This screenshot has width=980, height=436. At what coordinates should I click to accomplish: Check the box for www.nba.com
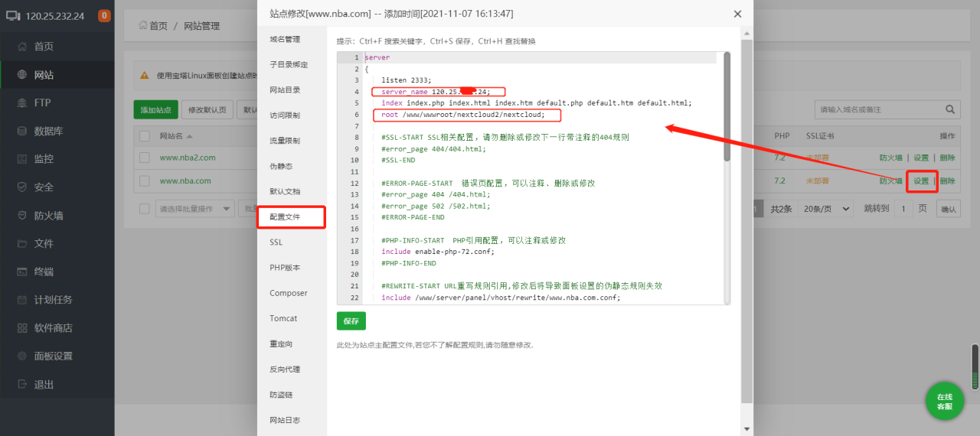click(x=145, y=181)
